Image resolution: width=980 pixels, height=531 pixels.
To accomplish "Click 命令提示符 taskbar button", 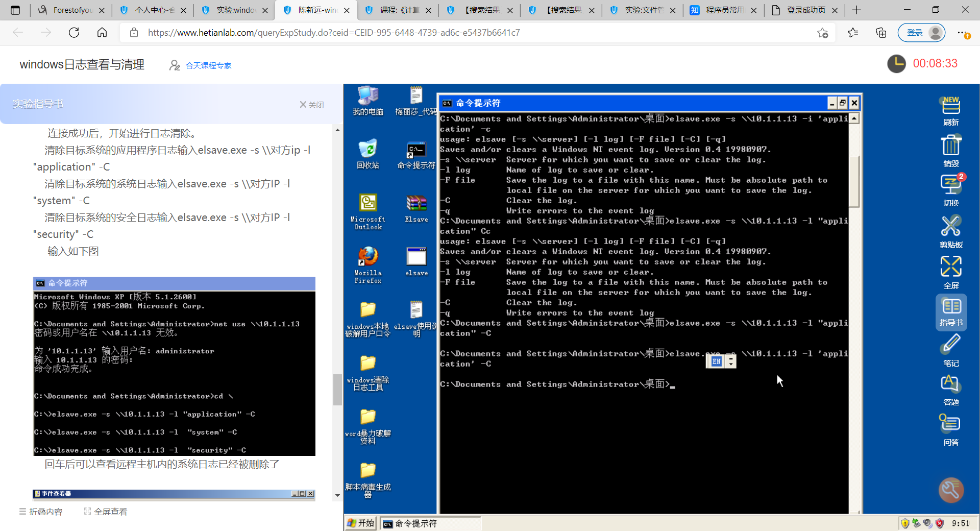I will tap(430, 523).
